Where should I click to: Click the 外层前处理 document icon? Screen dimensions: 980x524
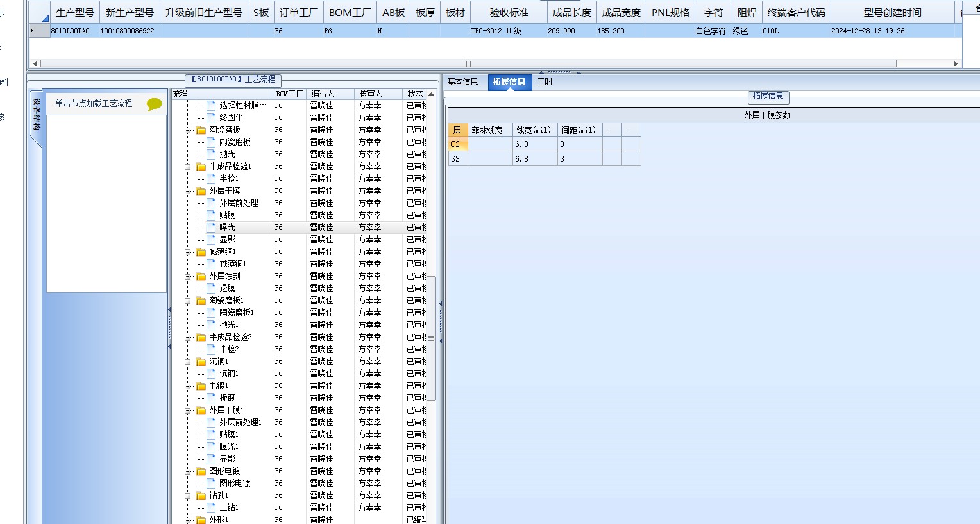coord(211,203)
